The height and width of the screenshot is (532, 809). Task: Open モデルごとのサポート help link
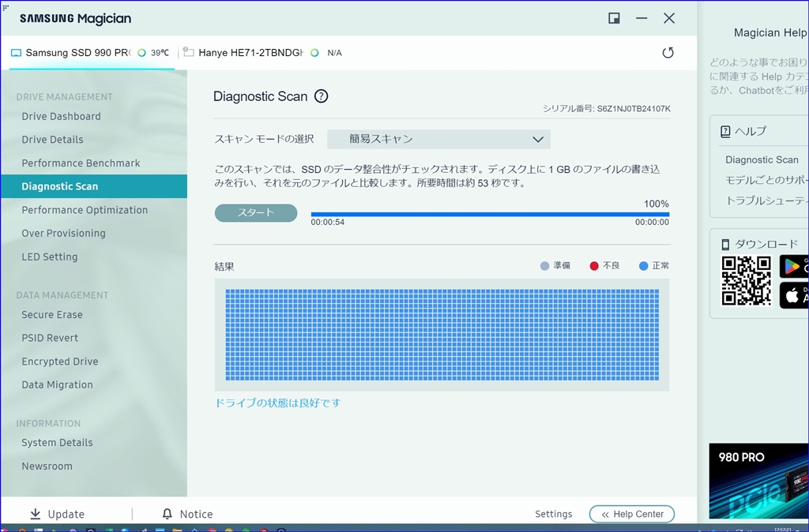766,180
